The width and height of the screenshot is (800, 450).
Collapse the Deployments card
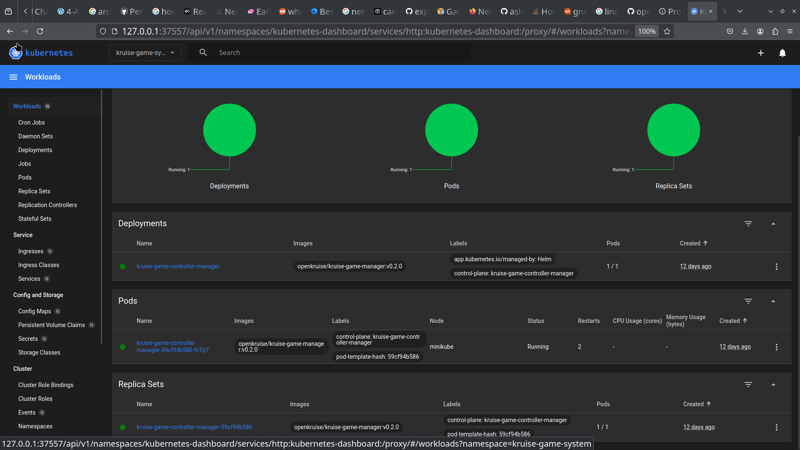(x=773, y=224)
